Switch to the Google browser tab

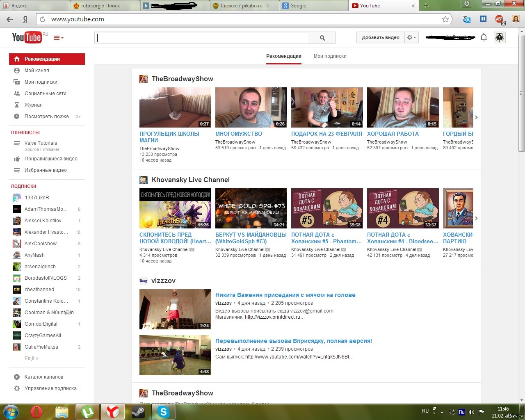pos(314,6)
